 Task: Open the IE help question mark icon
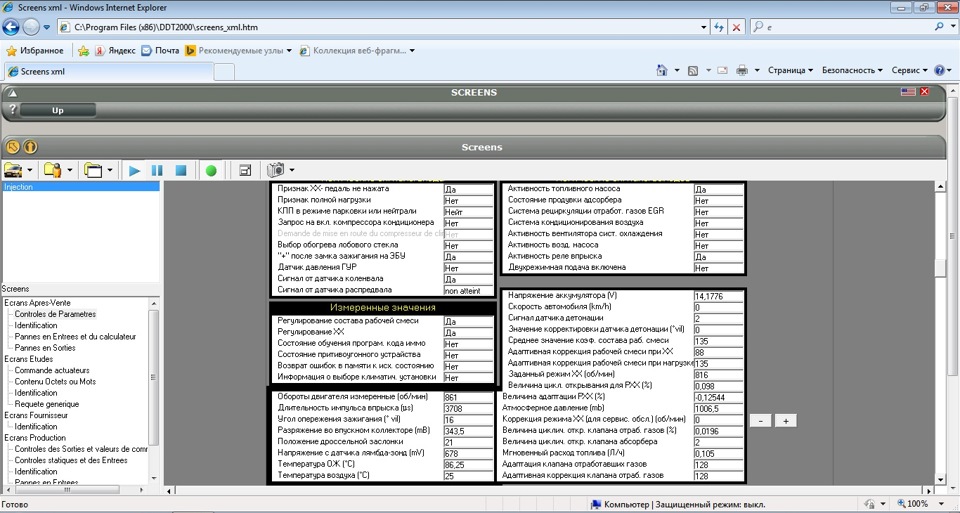(x=940, y=70)
